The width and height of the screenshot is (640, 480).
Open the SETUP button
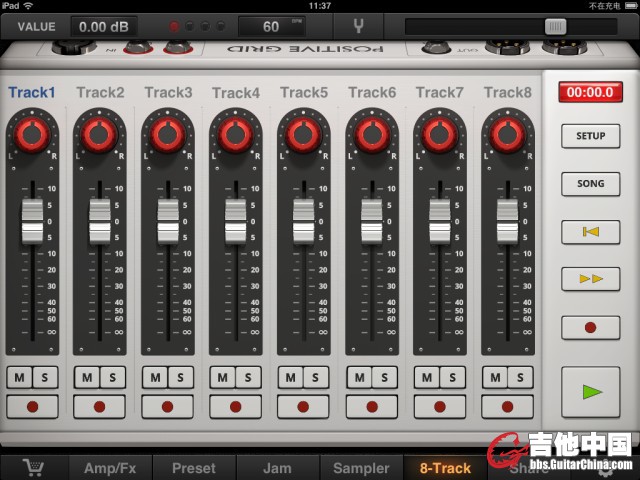(590, 137)
